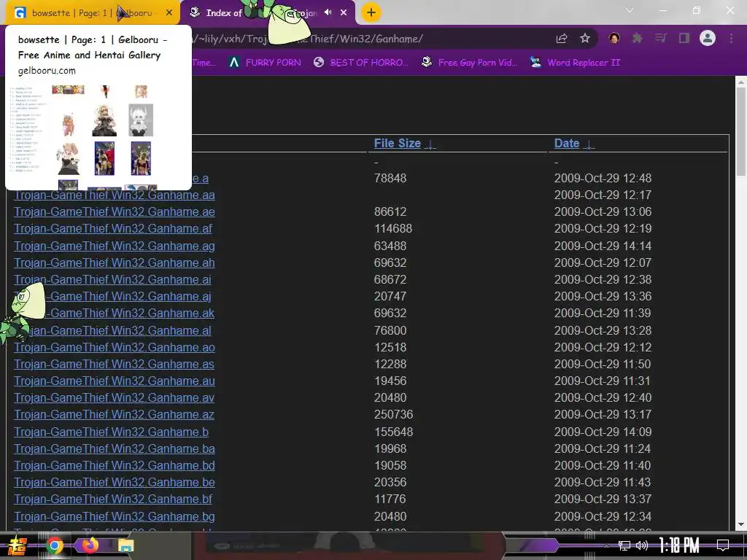
Task: Select the file size value 250736
Action: click(393, 414)
